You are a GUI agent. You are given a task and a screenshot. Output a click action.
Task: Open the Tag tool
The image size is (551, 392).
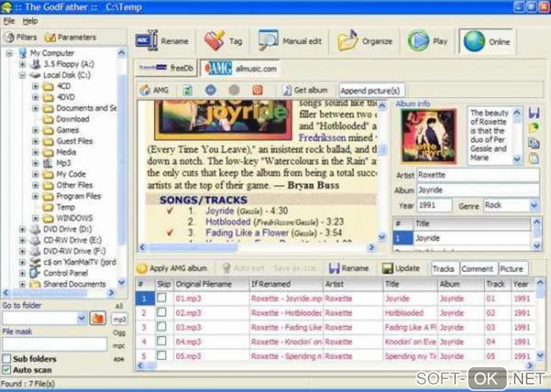(x=224, y=41)
